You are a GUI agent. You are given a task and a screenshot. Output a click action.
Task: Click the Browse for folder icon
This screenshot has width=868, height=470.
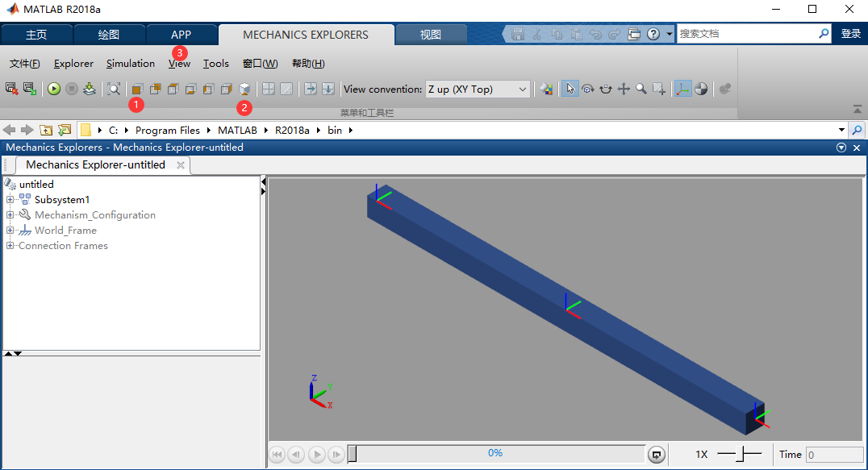[65, 130]
